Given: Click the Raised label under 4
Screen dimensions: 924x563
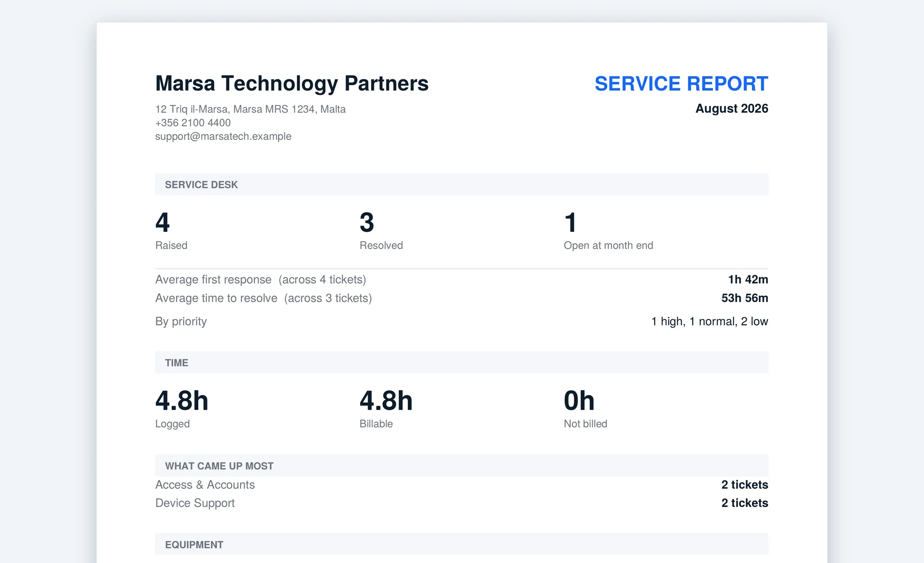Looking at the screenshot, I should 171,245.
